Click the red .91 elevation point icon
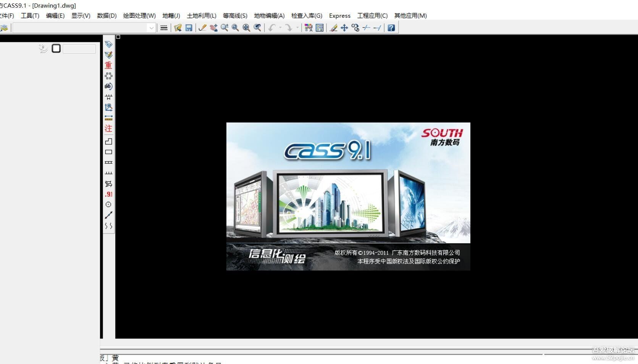The width and height of the screenshot is (638, 364). pos(108,194)
